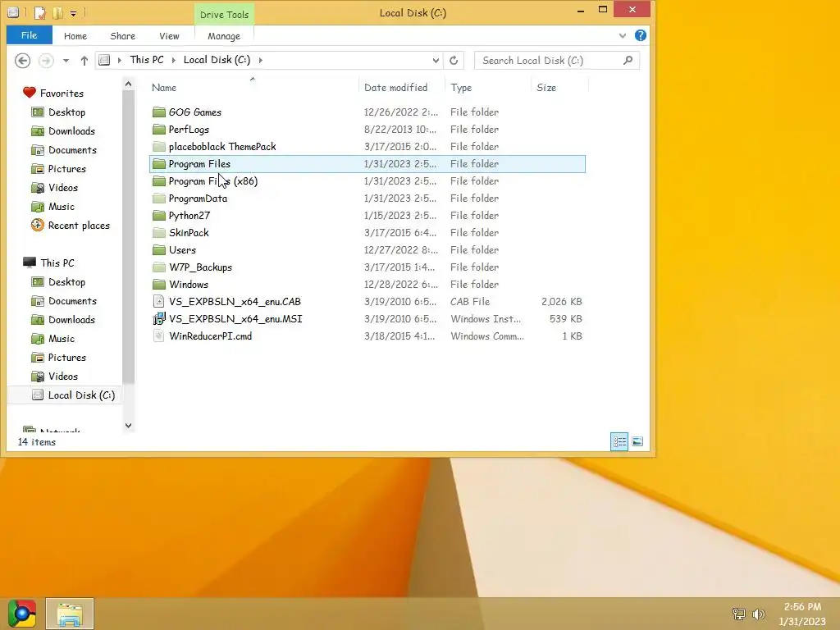840x630 pixels.
Task: Click File Explorer taskbar button
Action: [x=70, y=614]
